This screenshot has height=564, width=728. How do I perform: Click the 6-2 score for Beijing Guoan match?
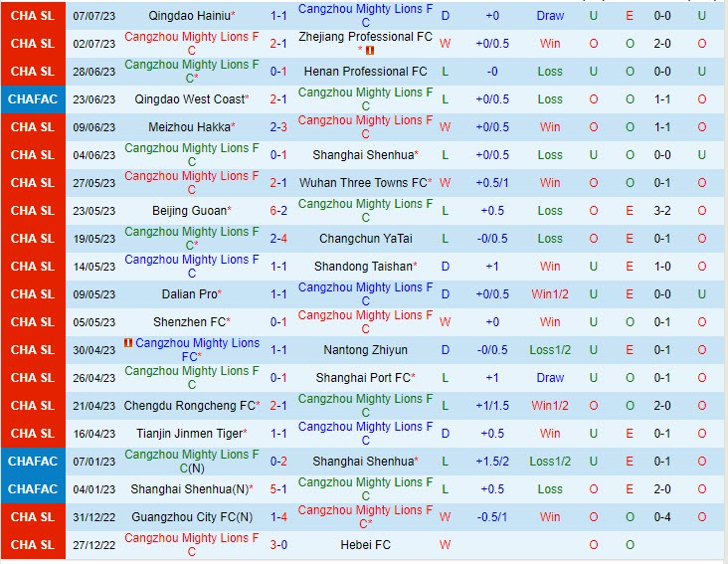click(278, 211)
